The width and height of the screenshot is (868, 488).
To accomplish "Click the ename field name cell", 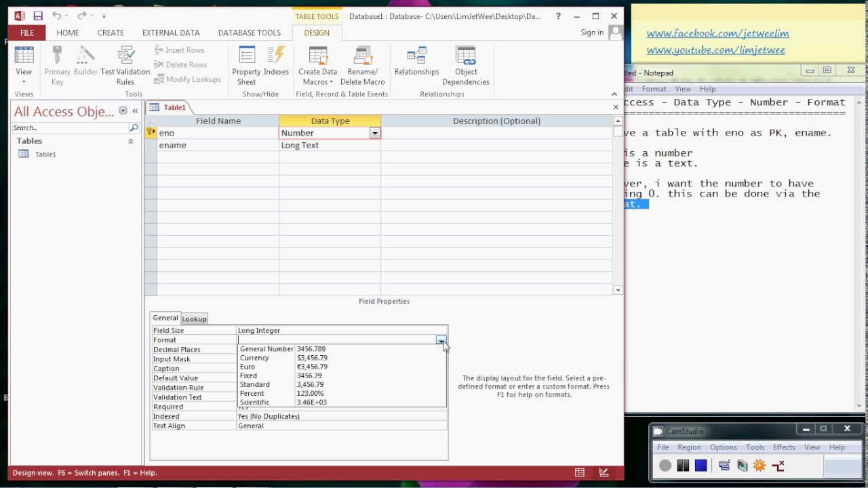I will (x=218, y=145).
